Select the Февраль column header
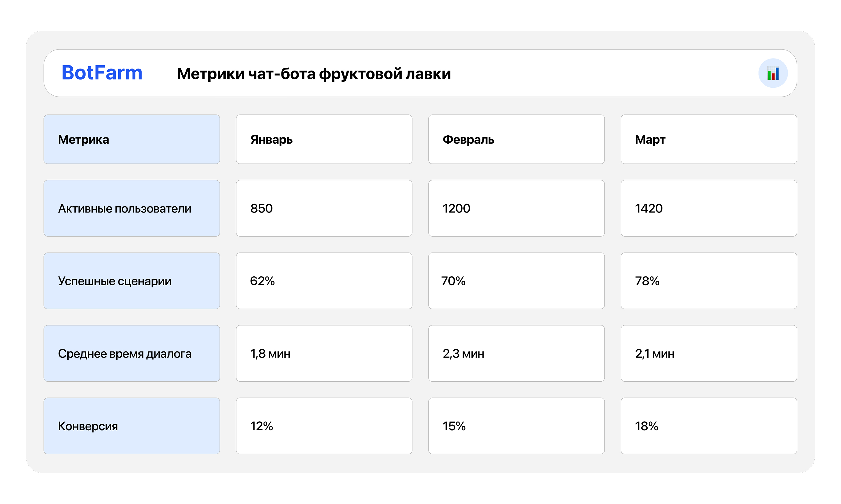 pyautogui.click(x=516, y=139)
